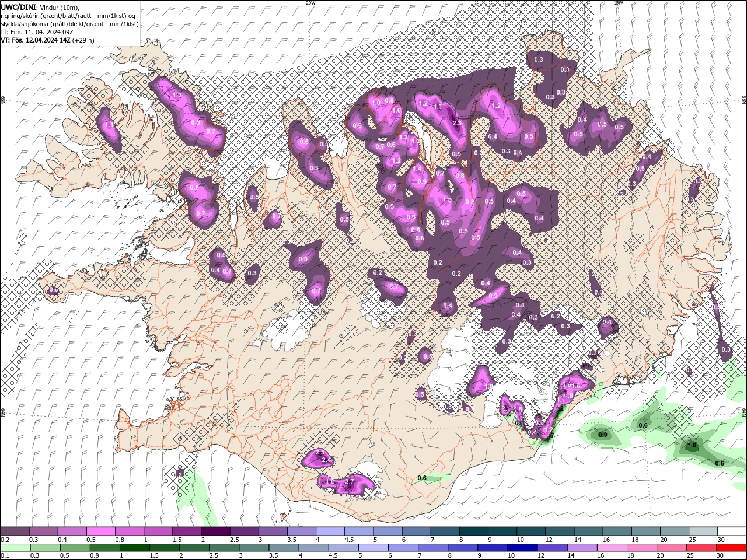
Task: Click the 0.4–0.5 swatch on the purple snowfall scale
Action: tap(72, 531)
